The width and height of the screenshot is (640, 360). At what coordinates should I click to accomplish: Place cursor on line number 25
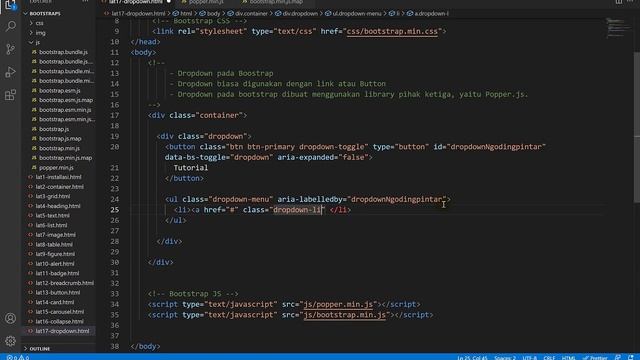tap(115, 210)
